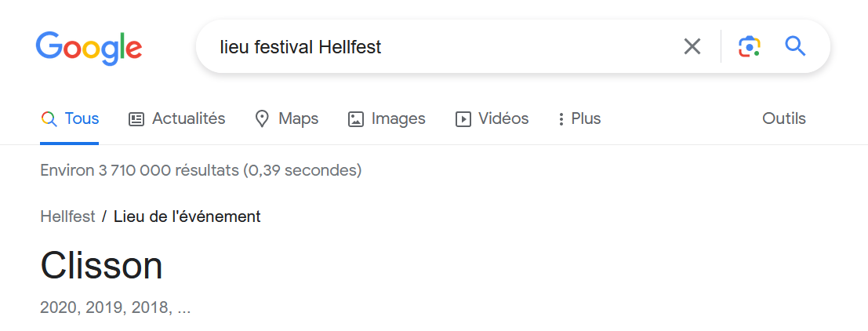This screenshot has width=868, height=331.
Task: Click the multicolor magnifier icon beside Tous
Action: point(49,119)
